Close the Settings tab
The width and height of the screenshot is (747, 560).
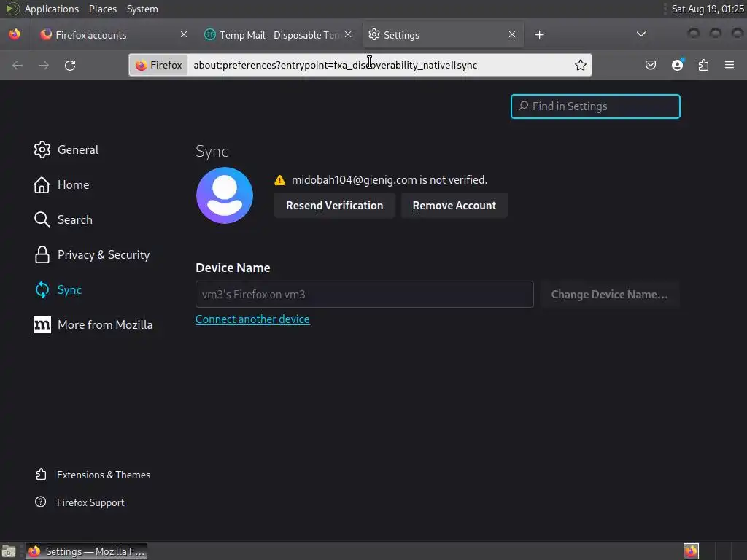tap(512, 34)
